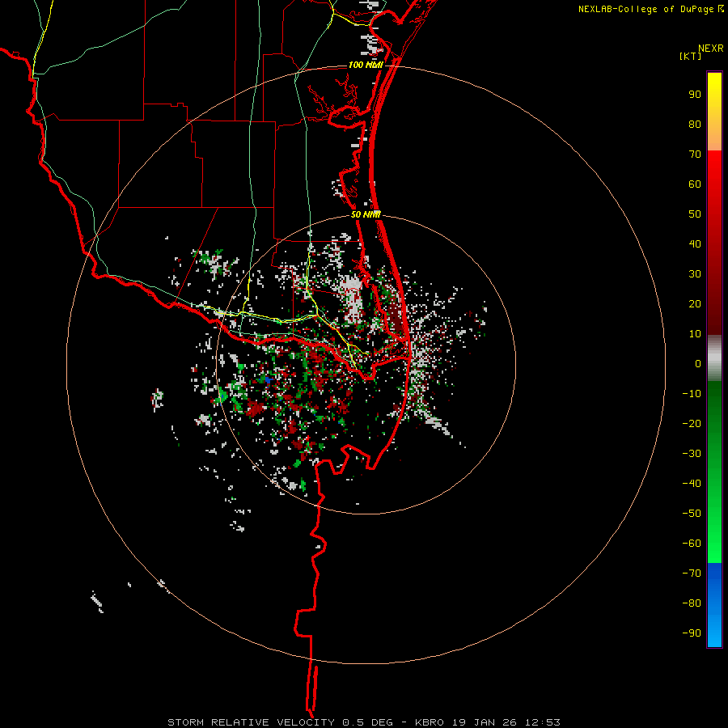Click the -50 value on the velocity scale
Viewport: 728px width, 728px height.
(x=692, y=514)
